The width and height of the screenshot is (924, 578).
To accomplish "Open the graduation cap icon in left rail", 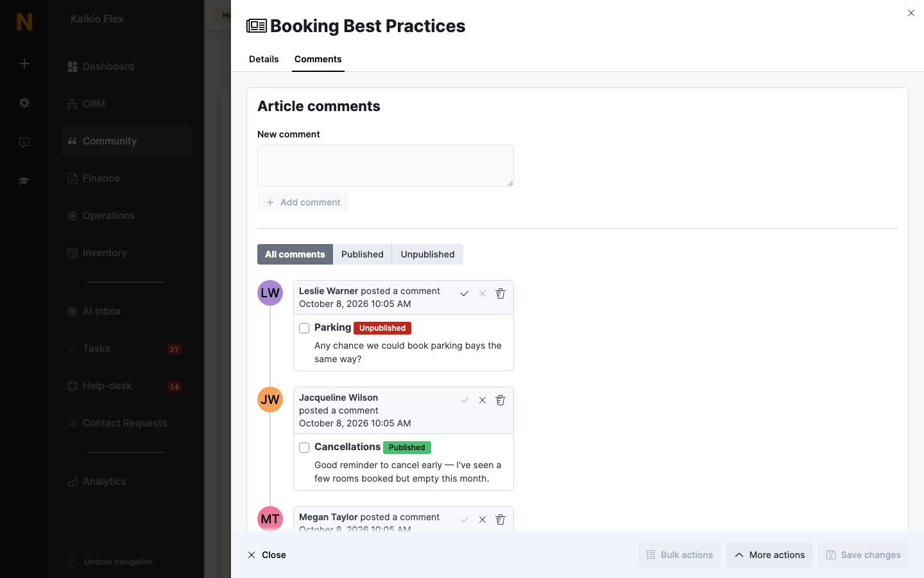I will pyautogui.click(x=24, y=181).
